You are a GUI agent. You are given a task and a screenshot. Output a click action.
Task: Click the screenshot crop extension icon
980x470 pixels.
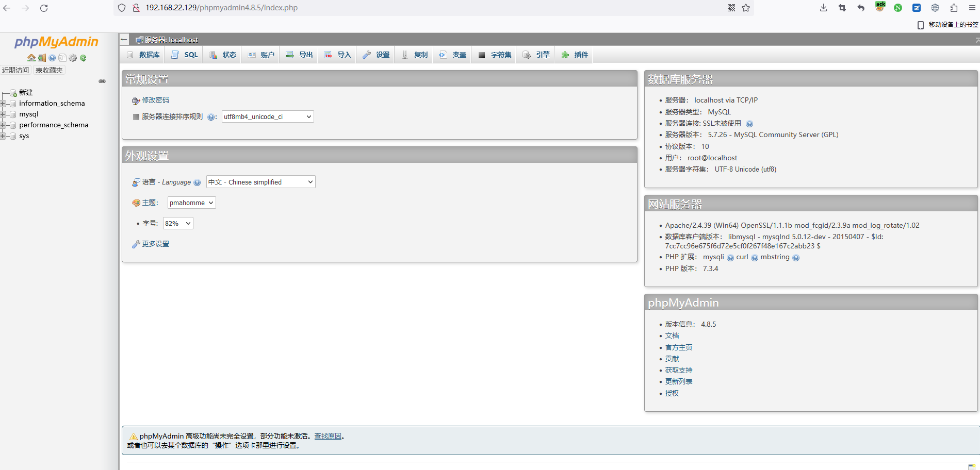(x=842, y=8)
